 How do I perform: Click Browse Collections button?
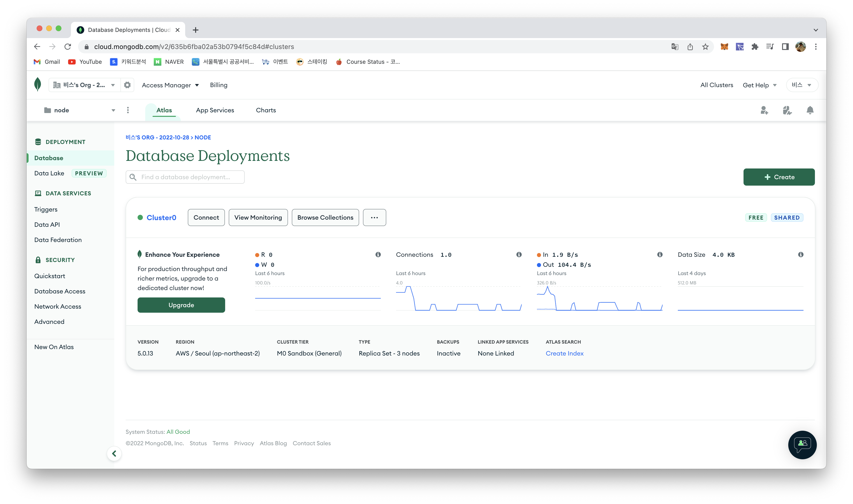point(325,217)
